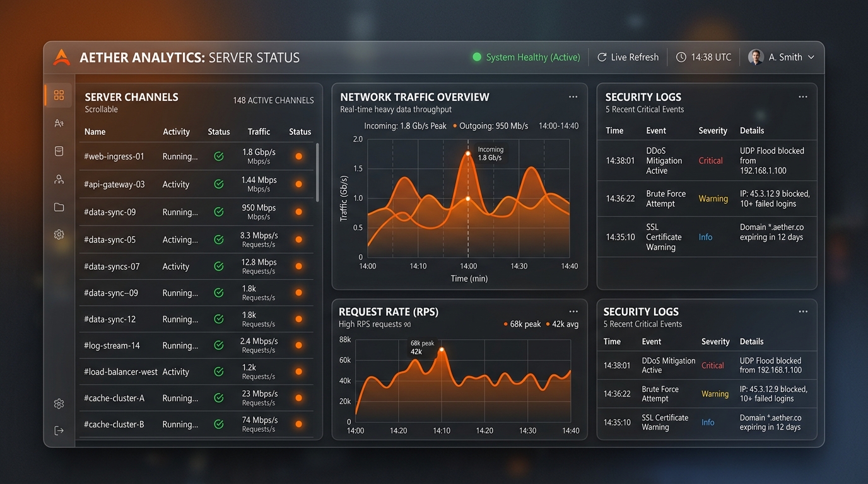Click the "1.44 Mbps" traffic value
868x484 pixels.
coord(259,180)
